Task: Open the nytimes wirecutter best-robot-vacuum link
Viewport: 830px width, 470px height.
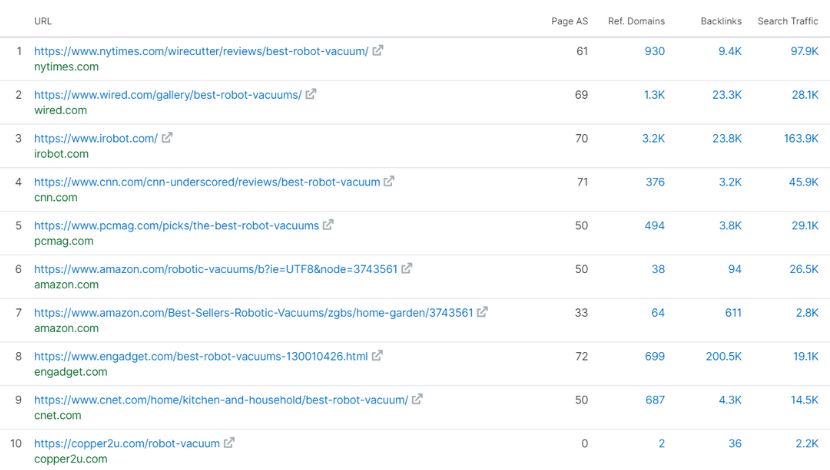Action: click(x=201, y=51)
